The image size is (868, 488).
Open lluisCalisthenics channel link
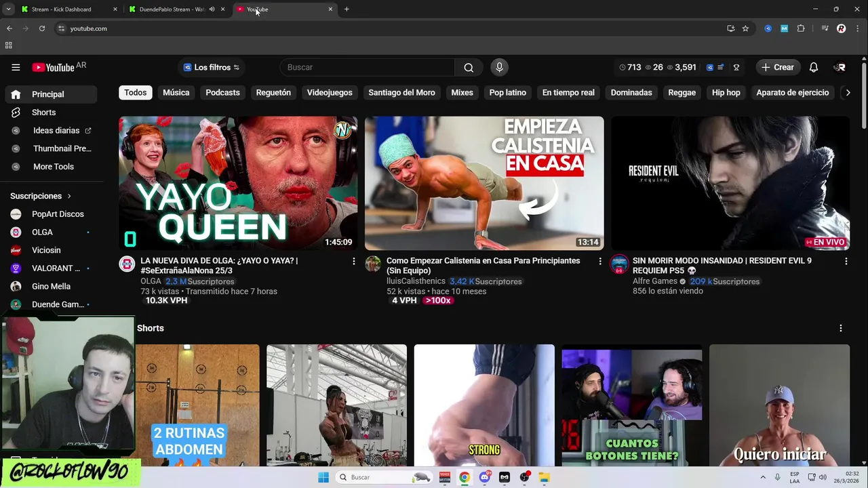tap(416, 281)
